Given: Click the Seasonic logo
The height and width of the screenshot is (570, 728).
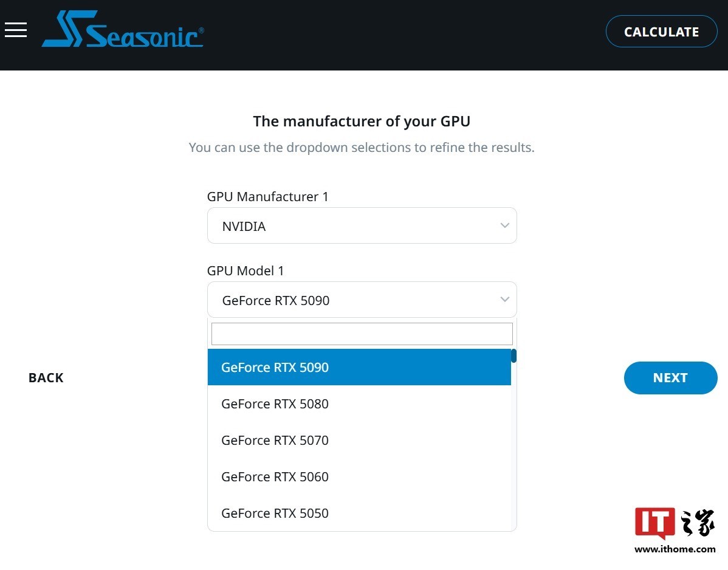Looking at the screenshot, I should pyautogui.click(x=123, y=29).
